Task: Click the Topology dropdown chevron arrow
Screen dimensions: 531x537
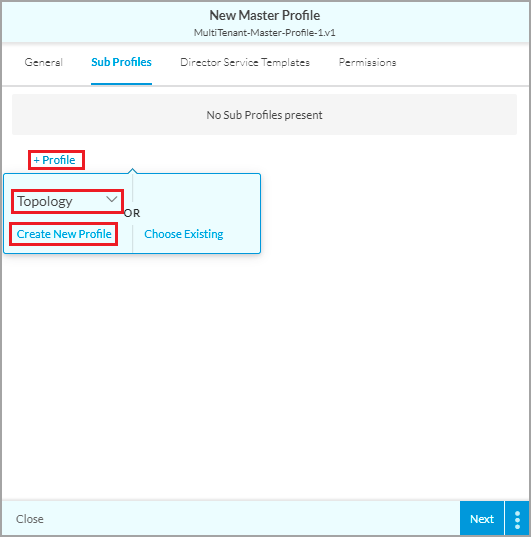Action: (112, 199)
